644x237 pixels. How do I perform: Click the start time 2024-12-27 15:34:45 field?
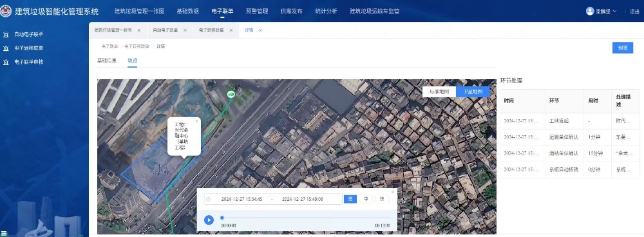coord(241,199)
